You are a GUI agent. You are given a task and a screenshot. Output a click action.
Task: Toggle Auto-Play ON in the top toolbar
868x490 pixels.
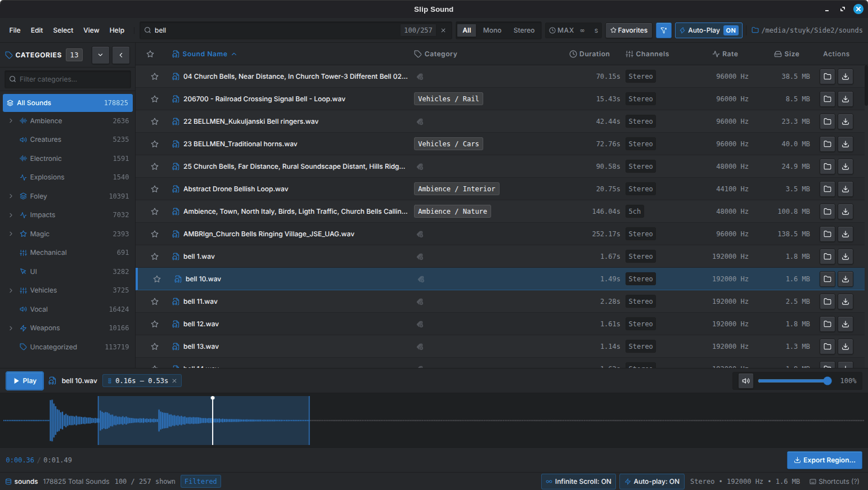(x=709, y=30)
